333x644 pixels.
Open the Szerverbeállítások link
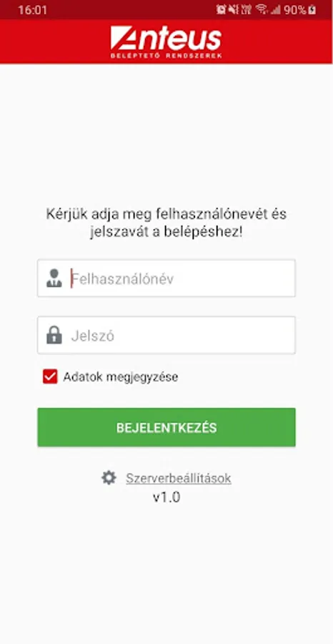click(179, 478)
